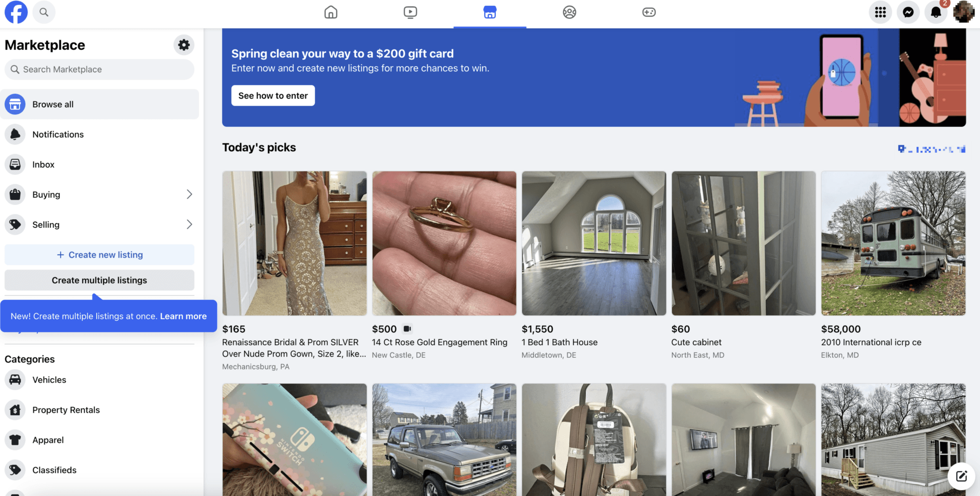
Task: Click the Search Marketplace field
Action: (99, 69)
